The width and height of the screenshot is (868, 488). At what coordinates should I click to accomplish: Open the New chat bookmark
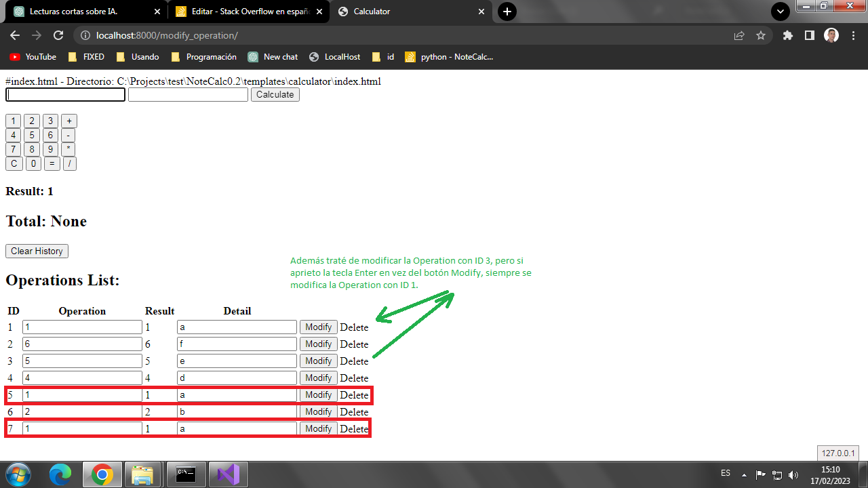(273, 57)
